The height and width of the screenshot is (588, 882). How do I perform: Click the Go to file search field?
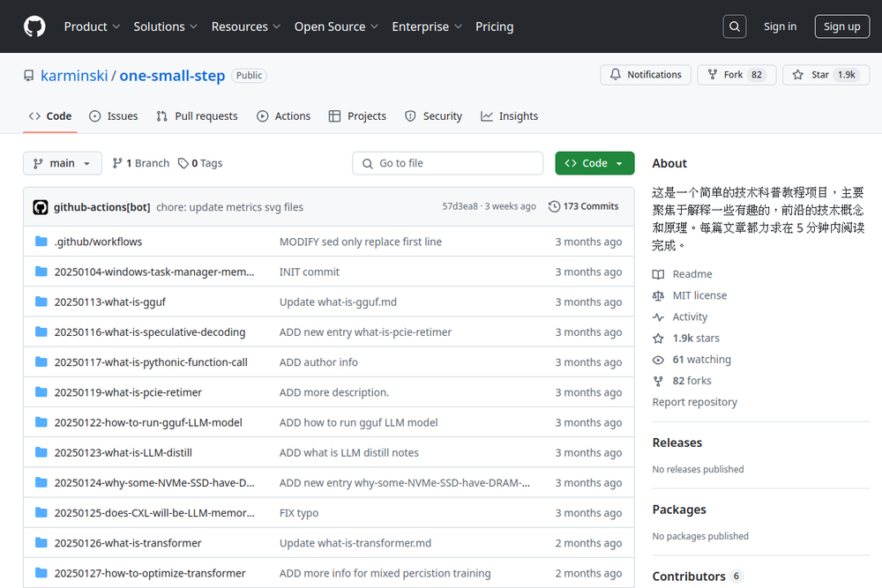click(448, 163)
